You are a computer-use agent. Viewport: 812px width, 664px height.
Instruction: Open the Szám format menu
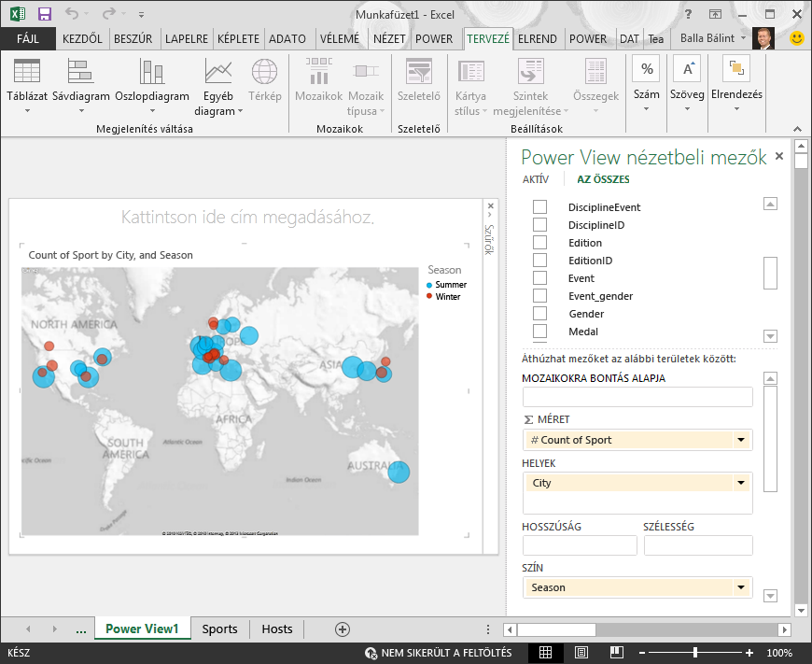(x=646, y=84)
